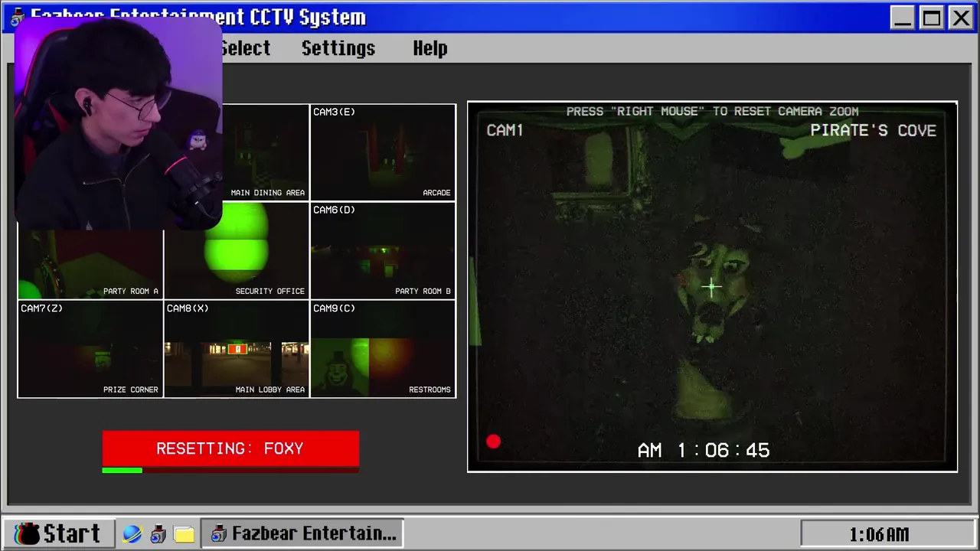Click the PRIZE CORNER label text
The image size is (980, 551).
click(131, 390)
